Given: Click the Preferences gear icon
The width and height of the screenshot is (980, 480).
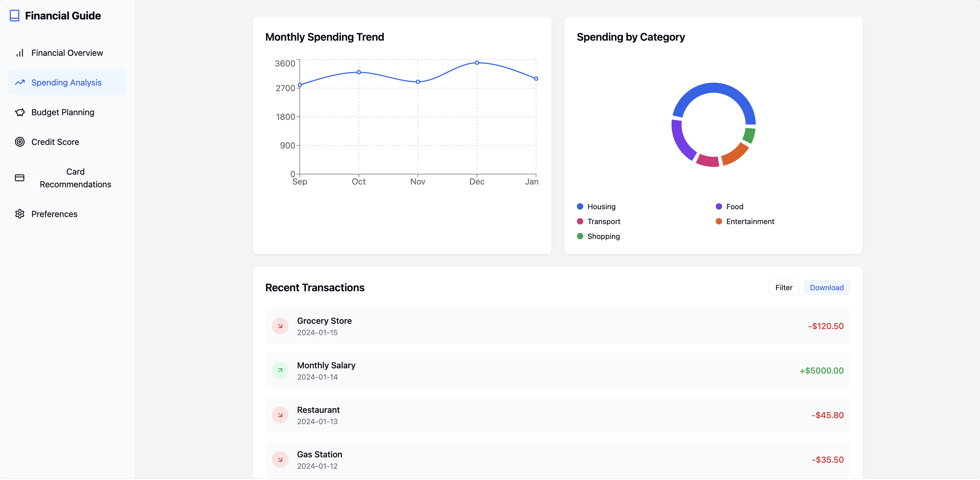Looking at the screenshot, I should click(20, 214).
